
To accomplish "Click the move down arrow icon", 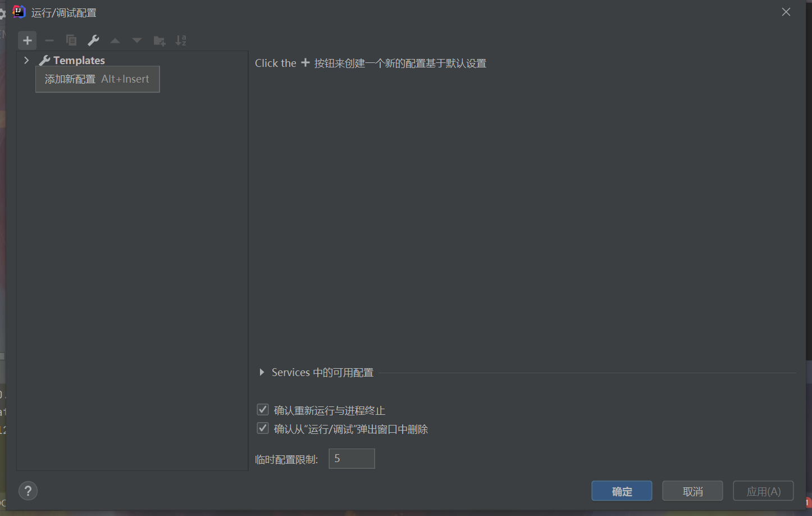I will [x=136, y=40].
